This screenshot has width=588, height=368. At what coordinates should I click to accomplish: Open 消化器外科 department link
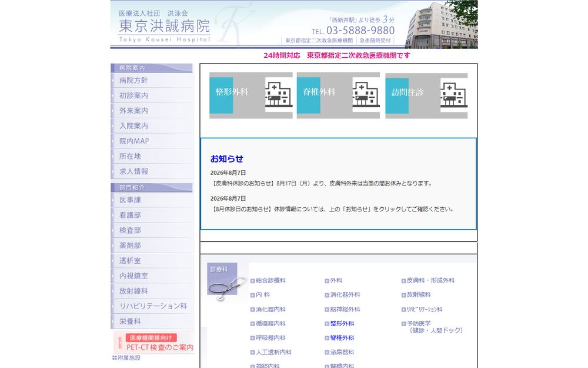click(x=345, y=295)
